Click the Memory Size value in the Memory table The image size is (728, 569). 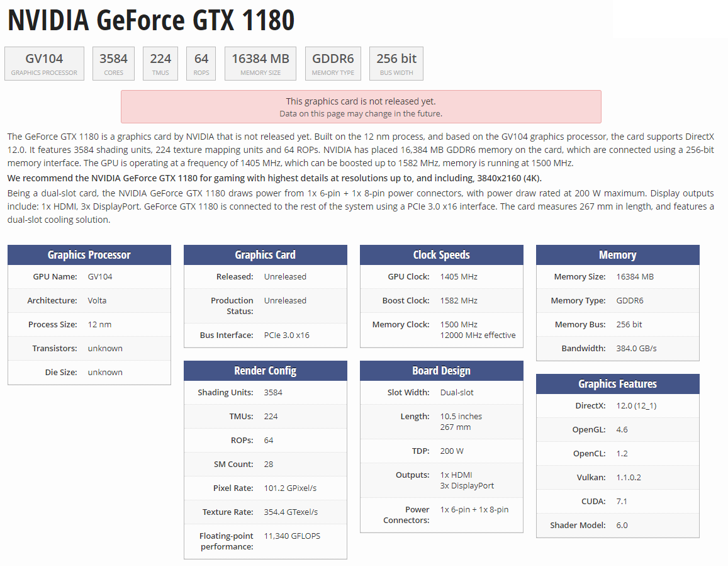coord(635,277)
